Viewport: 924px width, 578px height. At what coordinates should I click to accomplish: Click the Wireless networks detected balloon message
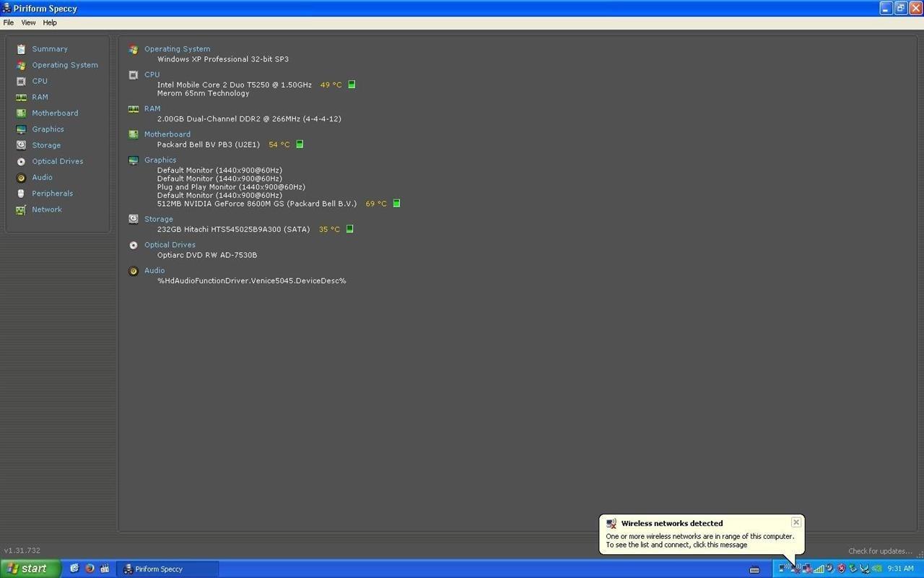click(x=699, y=540)
